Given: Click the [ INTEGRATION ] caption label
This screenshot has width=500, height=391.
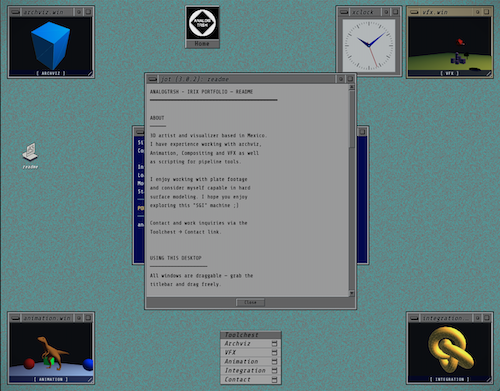Looking at the screenshot, I should (449, 379).
